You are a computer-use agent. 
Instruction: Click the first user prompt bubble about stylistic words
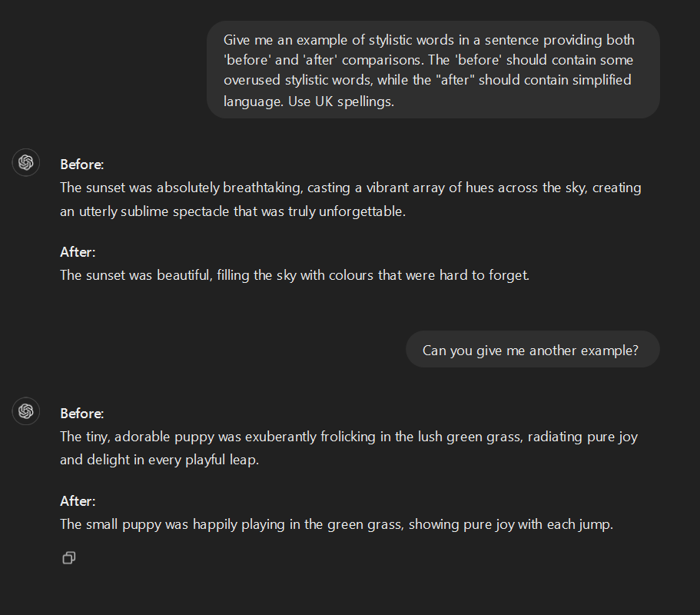[433, 70]
